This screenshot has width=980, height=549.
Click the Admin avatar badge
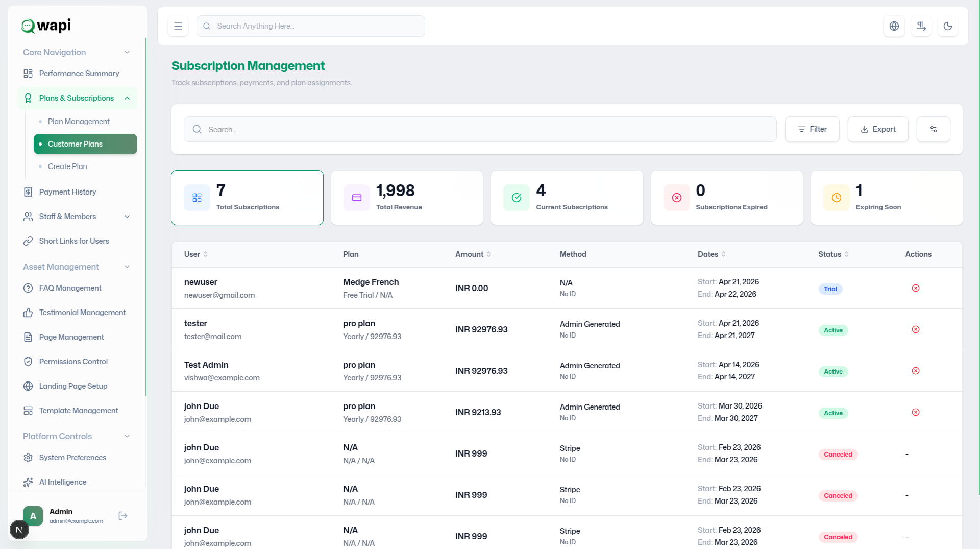point(33,516)
